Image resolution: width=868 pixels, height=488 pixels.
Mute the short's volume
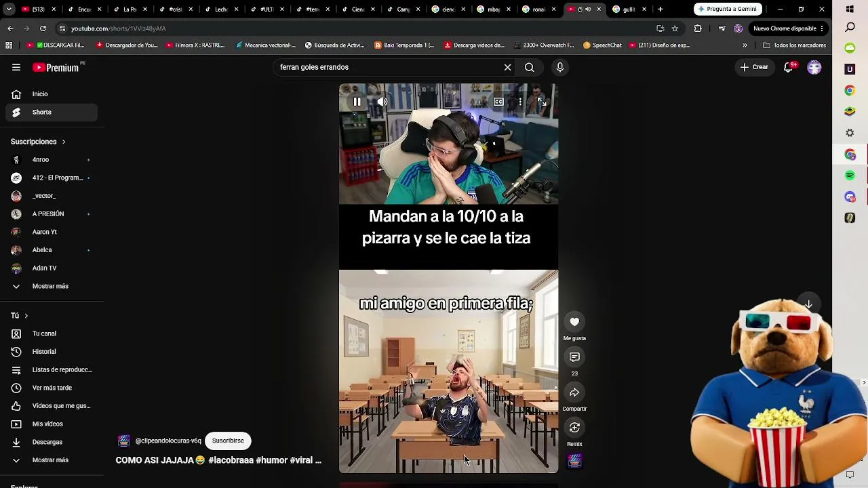[382, 102]
